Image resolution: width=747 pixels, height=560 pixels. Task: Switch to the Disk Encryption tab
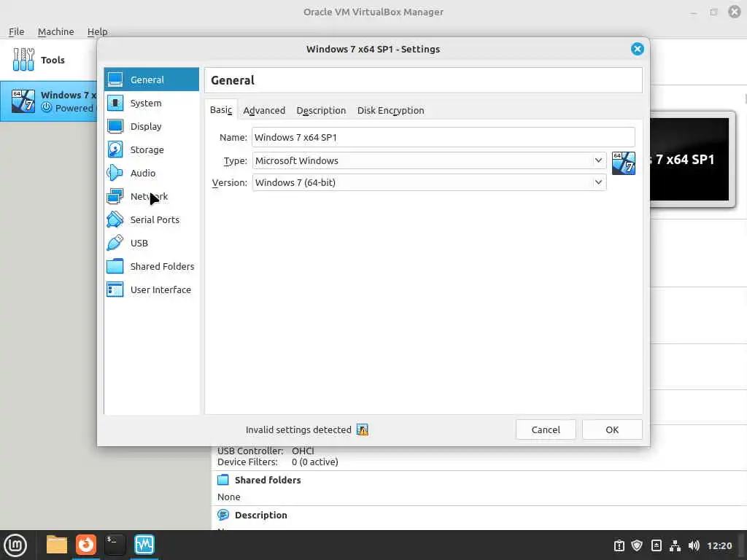(391, 111)
